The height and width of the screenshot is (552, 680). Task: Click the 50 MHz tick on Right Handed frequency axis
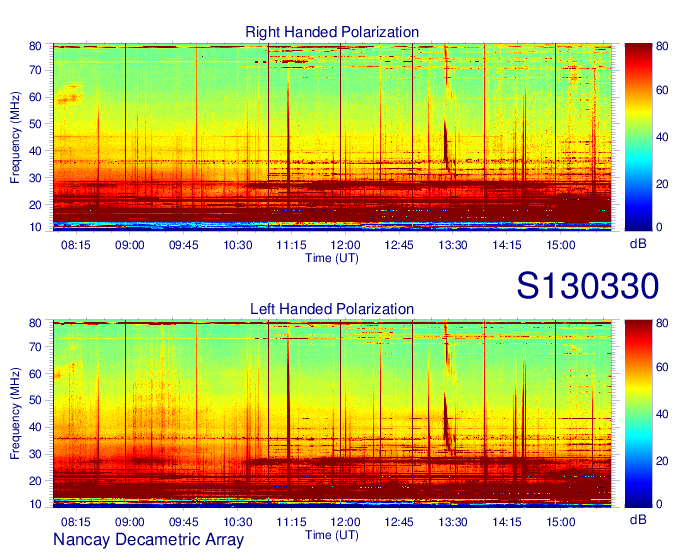35,124
